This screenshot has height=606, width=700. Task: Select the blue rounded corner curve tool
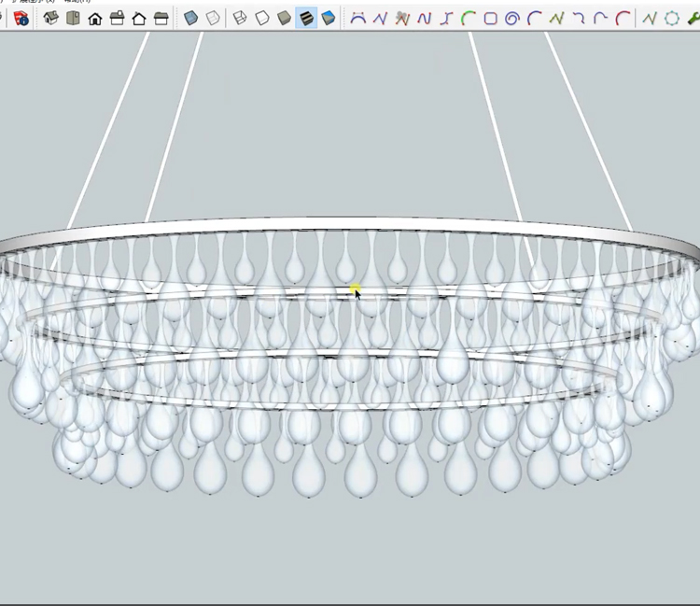point(600,19)
